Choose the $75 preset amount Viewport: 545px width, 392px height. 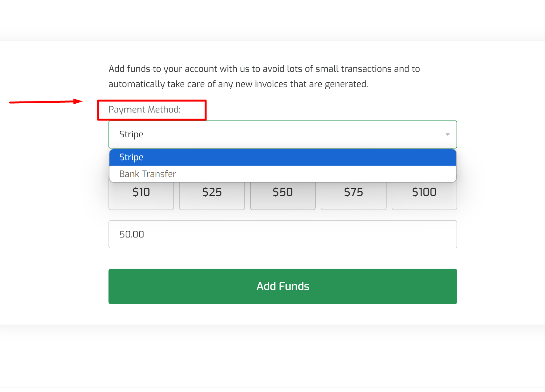click(x=353, y=194)
